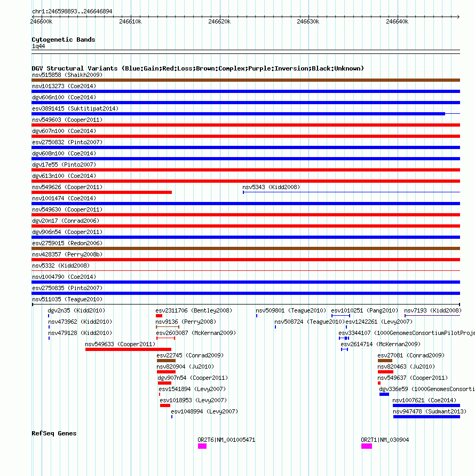475x476 pixels.
Task: Click the 1q44 cytogenetic band label
Action: tap(38, 46)
